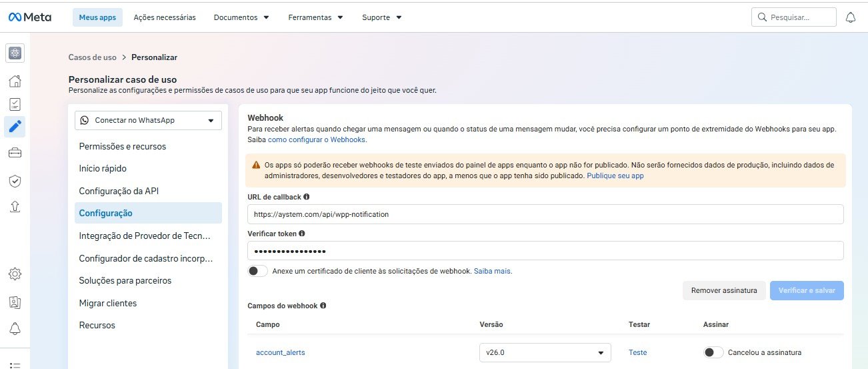Screen dimensions: 868x369
Task: Click Publique seu app link
Action: [x=615, y=175]
